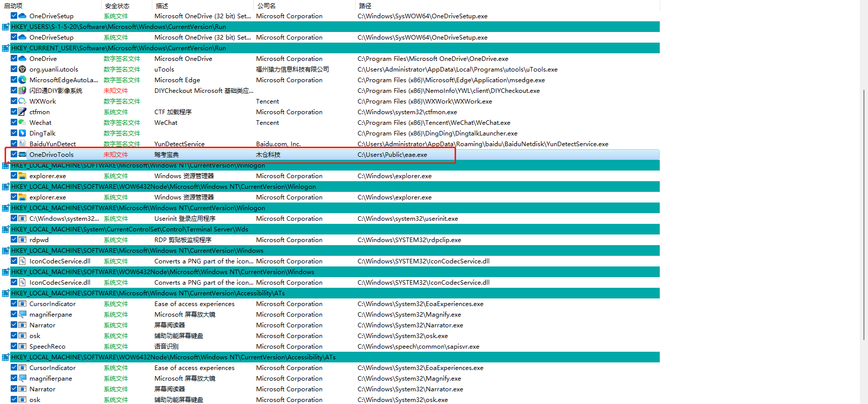Viewport: 868px width, 404px height.
Task: Click the ctfmon pen icon
Action: (x=22, y=112)
